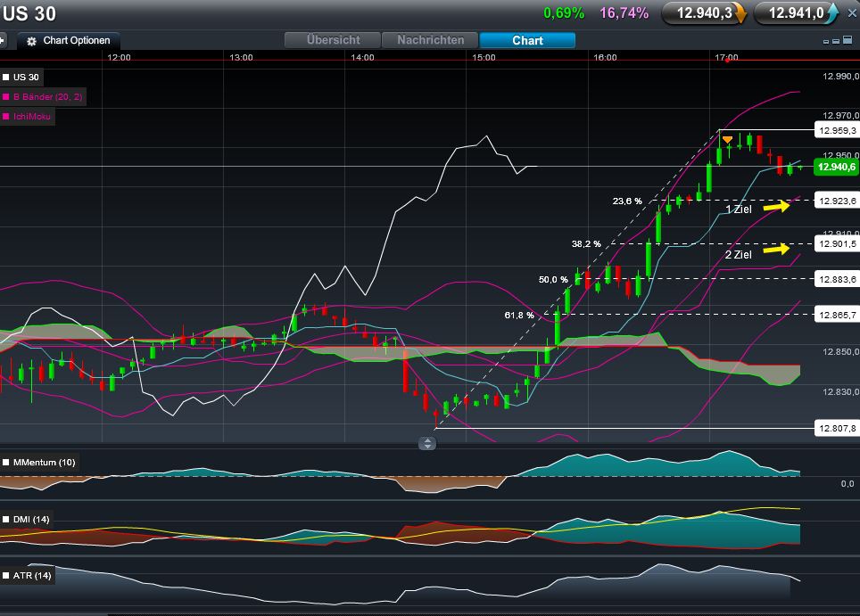Click the 61,8 % Fibonacci label
This screenshot has height=616, width=860.
[x=519, y=315]
